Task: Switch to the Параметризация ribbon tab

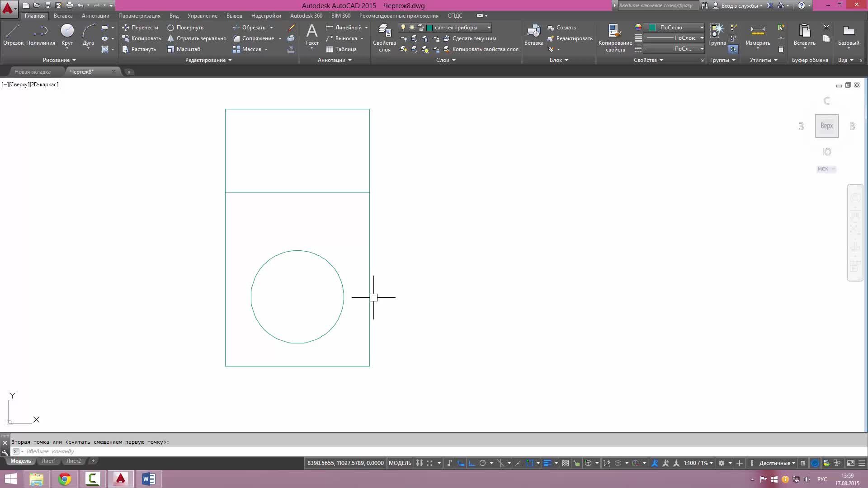Action: tap(139, 16)
